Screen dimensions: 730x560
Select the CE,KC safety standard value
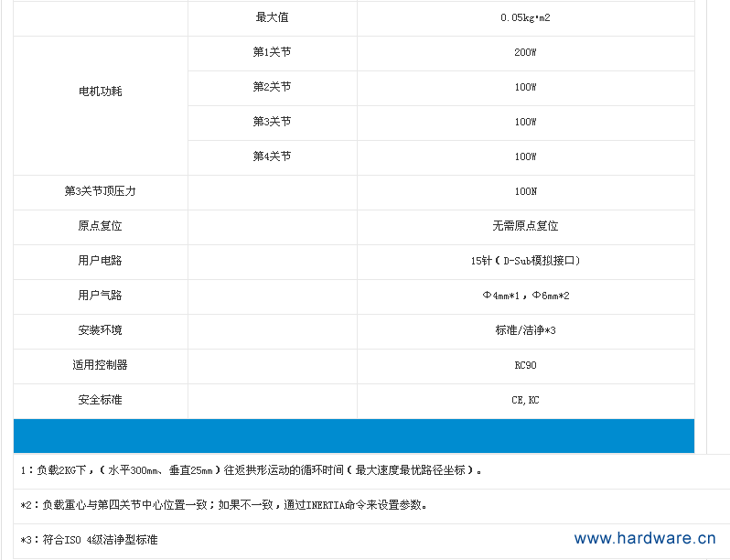coord(525,401)
